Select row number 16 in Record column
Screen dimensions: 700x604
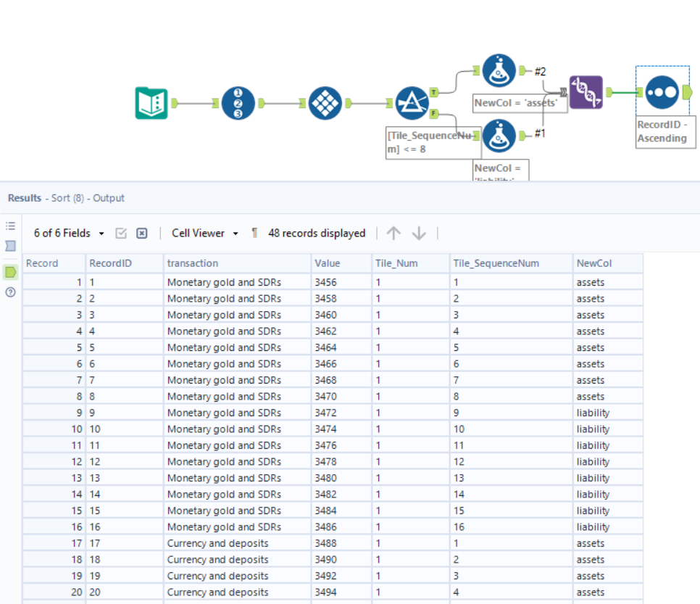[54, 526]
